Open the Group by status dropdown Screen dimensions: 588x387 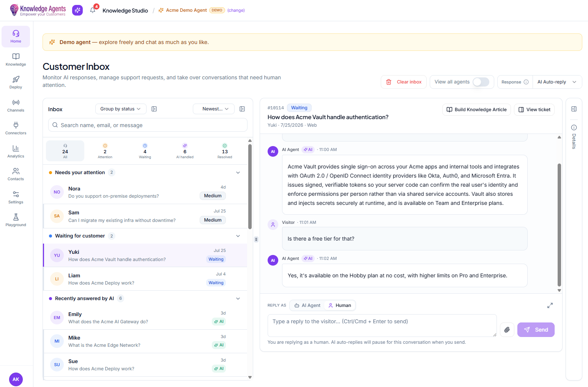tap(121, 109)
